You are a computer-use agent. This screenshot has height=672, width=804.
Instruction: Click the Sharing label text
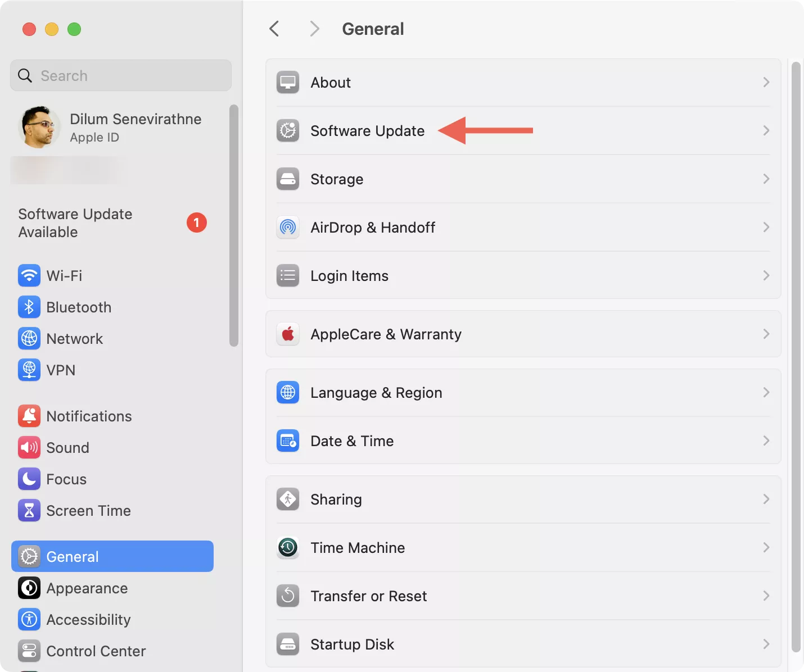tap(336, 500)
